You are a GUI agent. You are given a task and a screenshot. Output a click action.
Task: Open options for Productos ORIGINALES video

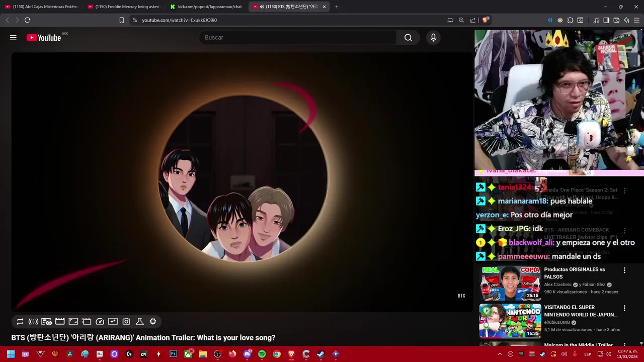click(x=624, y=270)
